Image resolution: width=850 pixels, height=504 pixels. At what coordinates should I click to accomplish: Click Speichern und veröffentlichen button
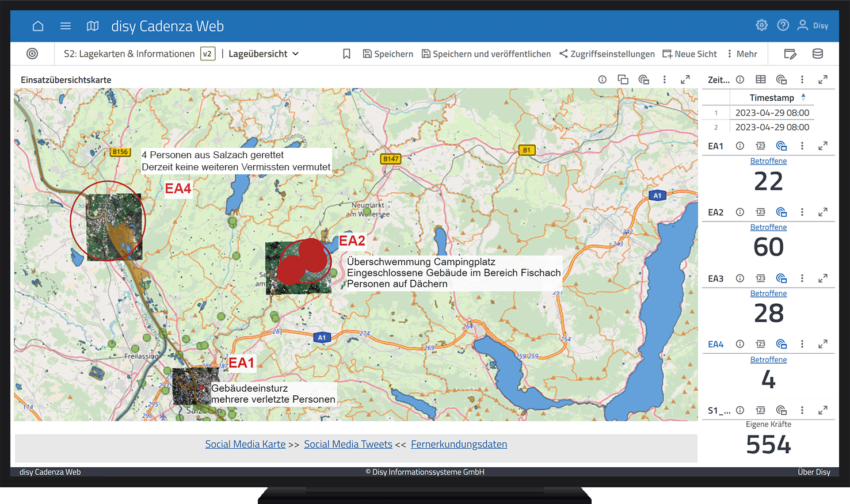pos(486,54)
